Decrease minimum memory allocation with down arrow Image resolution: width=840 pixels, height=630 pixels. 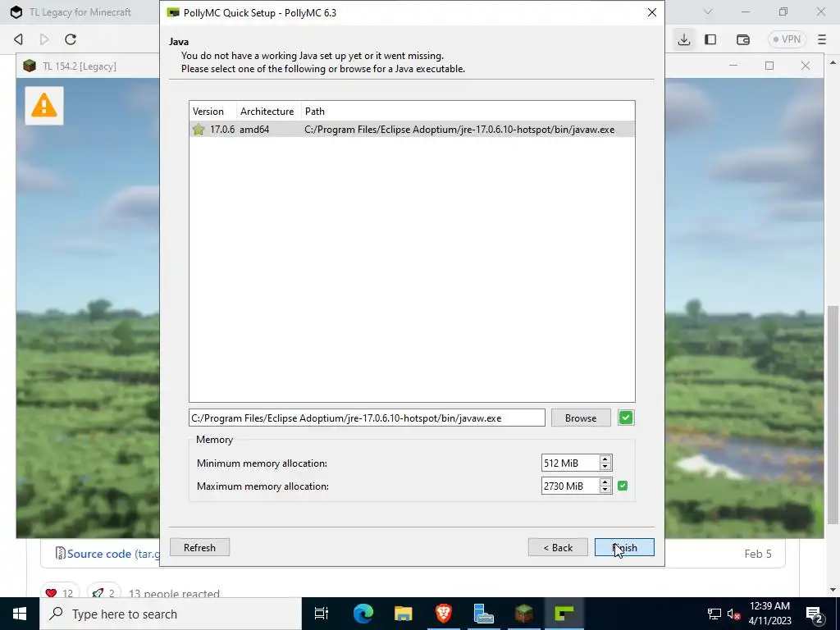(605, 467)
